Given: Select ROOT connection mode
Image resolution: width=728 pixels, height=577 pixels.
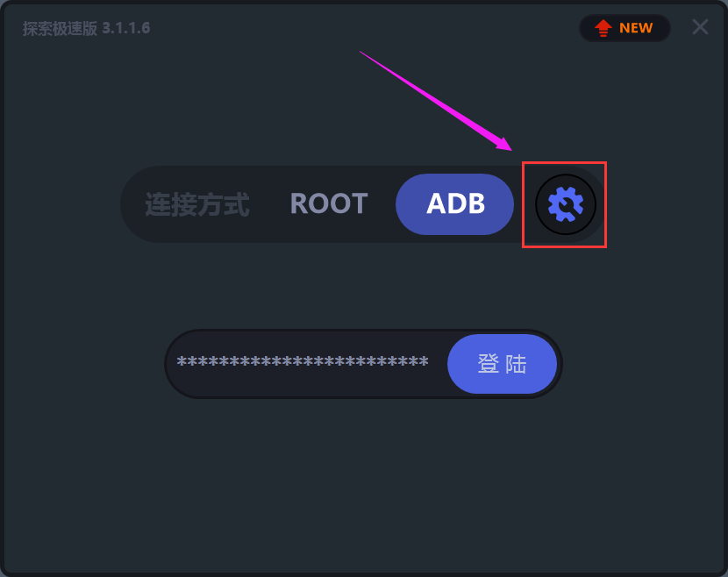Looking at the screenshot, I should (x=329, y=203).
